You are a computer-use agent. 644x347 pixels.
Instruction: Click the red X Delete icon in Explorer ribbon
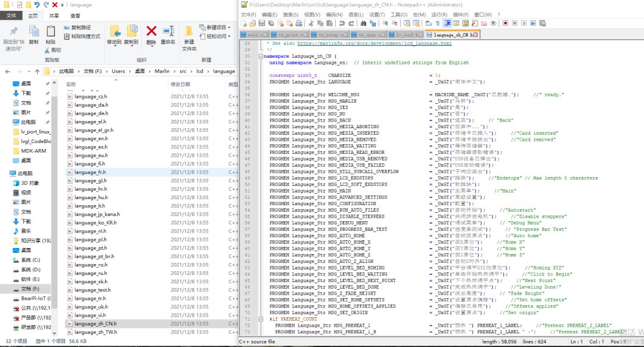[151, 32]
